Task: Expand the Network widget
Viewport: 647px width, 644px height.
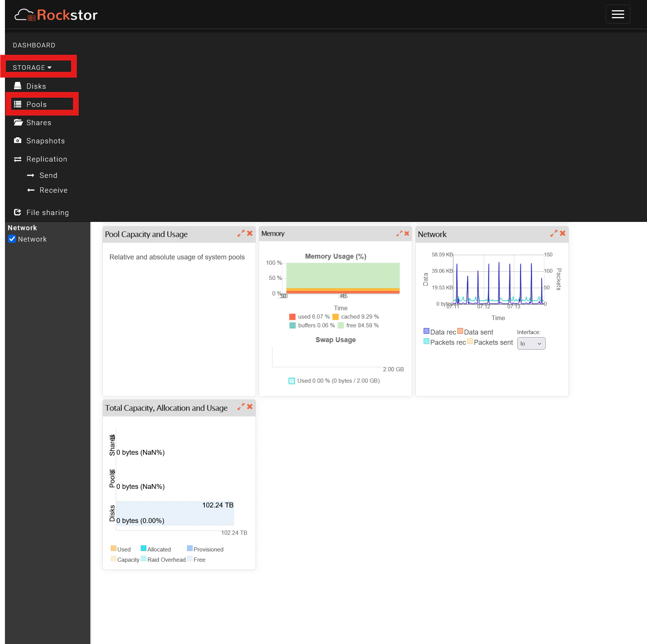Action: point(554,234)
